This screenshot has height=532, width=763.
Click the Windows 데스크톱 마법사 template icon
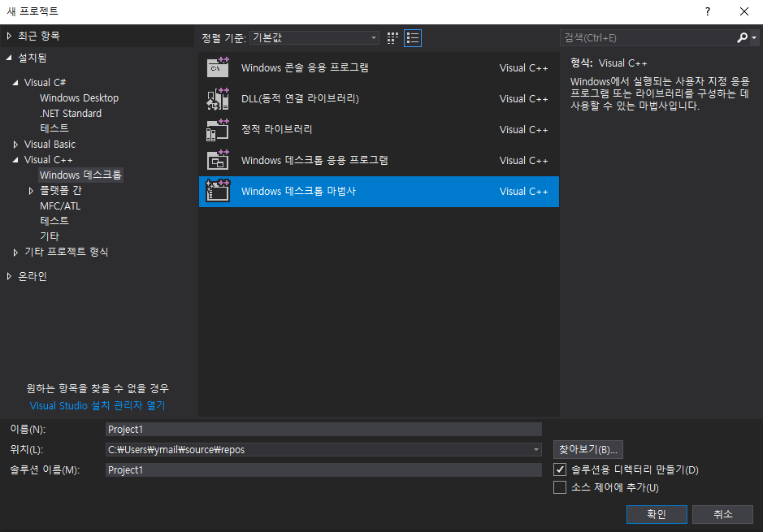pyautogui.click(x=218, y=191)
